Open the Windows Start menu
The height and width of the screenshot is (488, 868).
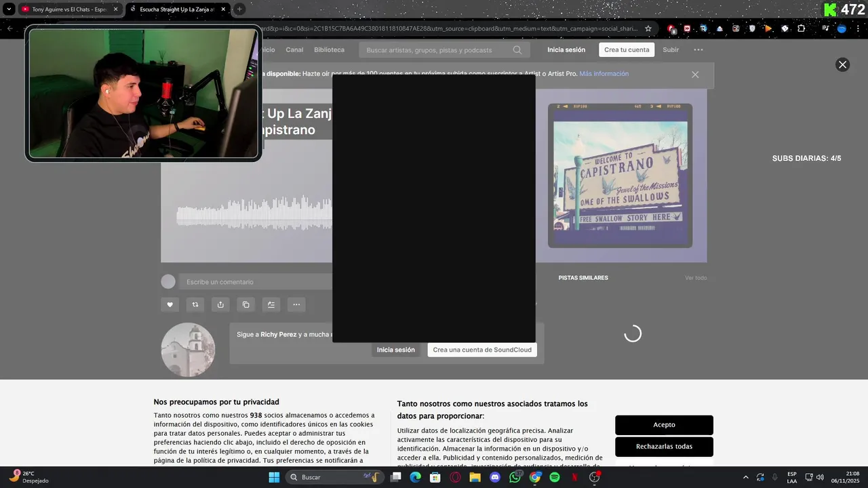[274, 477]
